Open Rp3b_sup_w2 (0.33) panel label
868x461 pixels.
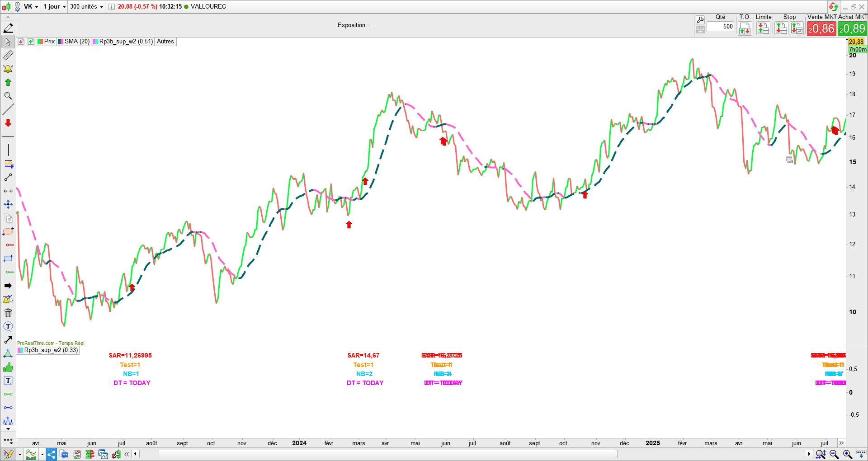48,350
